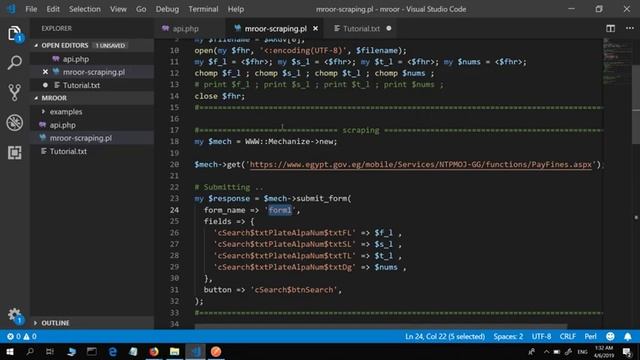The image size is (640, 360).
Task: Open the Terminal menu
Action: pyautogui.click(x=203, y=9)
